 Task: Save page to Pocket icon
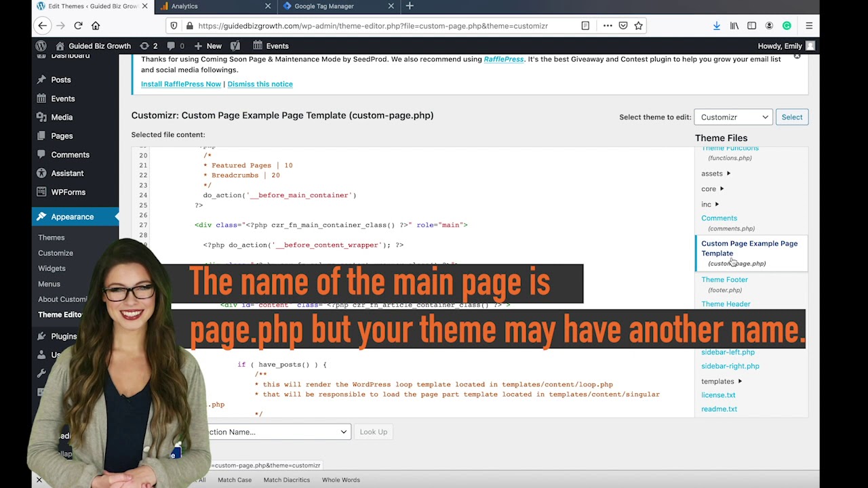click(x=623, y=26)
